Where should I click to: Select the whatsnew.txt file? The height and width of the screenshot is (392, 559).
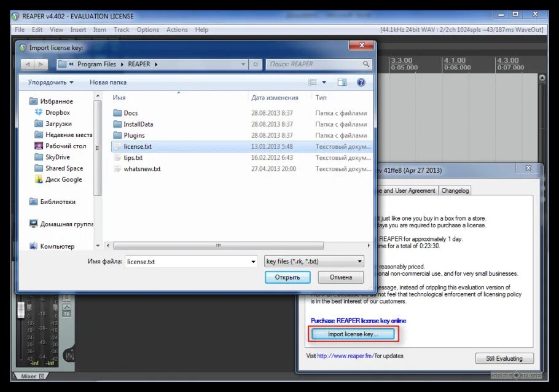coord(142,169)
